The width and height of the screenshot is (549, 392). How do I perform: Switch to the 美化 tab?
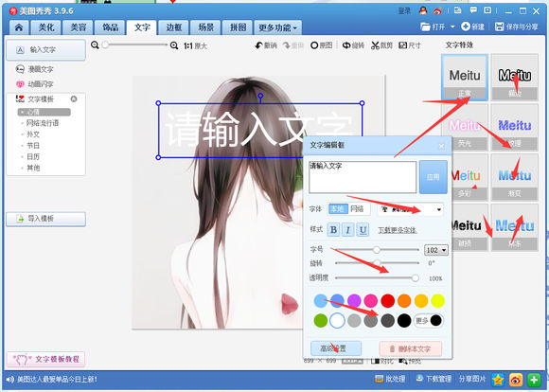coord(46,27)
